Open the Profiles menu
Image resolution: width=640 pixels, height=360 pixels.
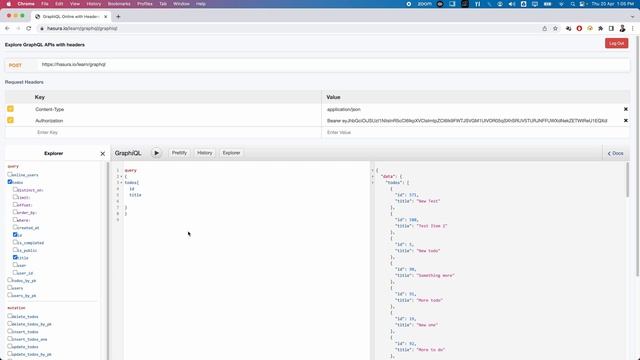(144, 4)
